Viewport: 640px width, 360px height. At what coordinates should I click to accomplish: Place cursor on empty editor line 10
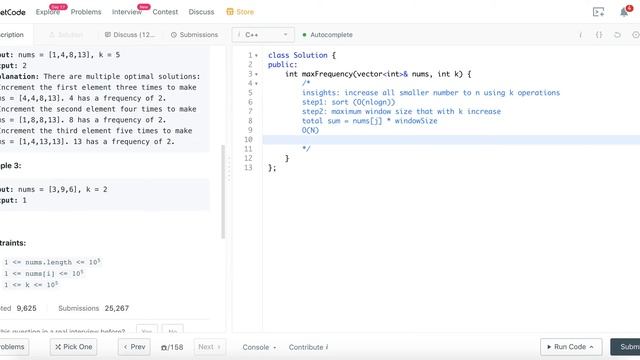click(x=451, y=140)
